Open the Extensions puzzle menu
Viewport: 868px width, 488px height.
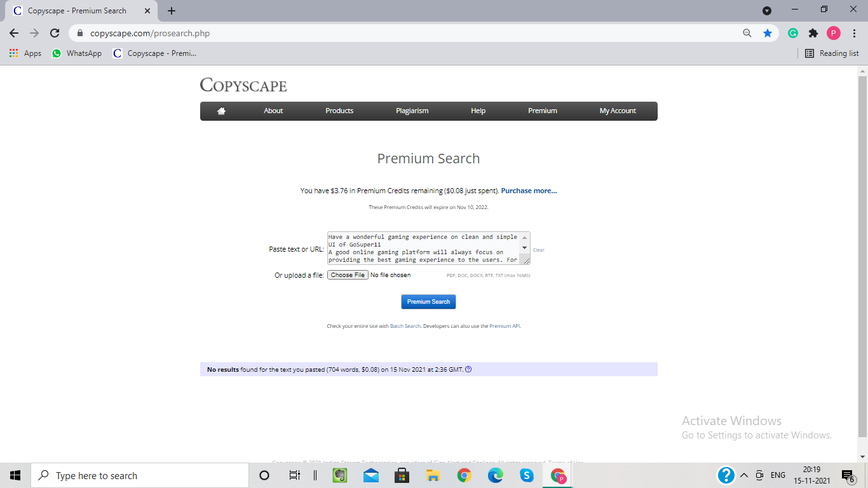[813, 33]
